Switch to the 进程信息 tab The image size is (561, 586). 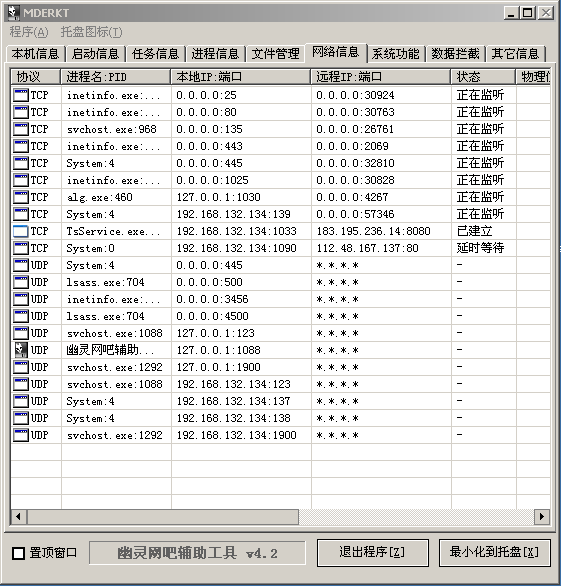[x=215, y=53]
